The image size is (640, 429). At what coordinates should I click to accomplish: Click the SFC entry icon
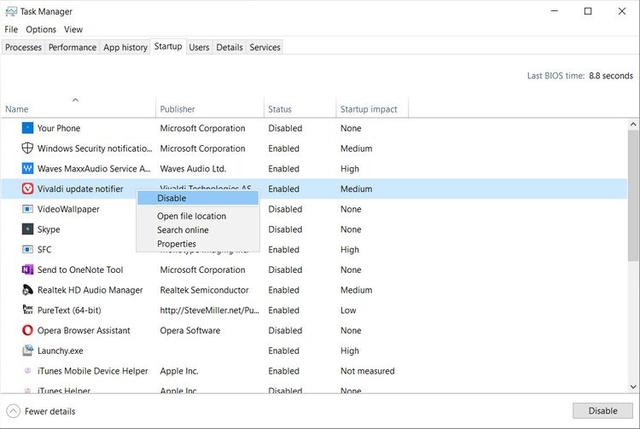27,249
